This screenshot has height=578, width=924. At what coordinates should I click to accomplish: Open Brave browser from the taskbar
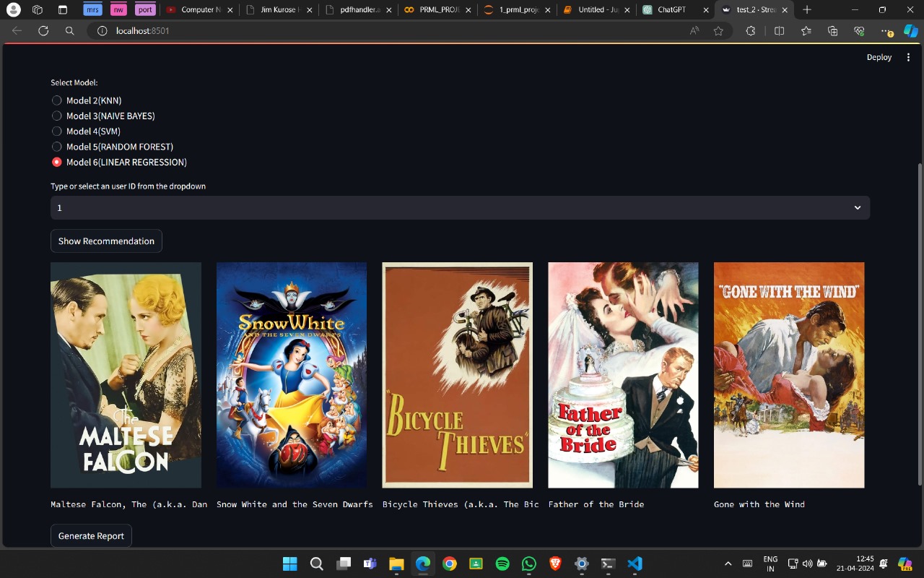tap(555, 564)
